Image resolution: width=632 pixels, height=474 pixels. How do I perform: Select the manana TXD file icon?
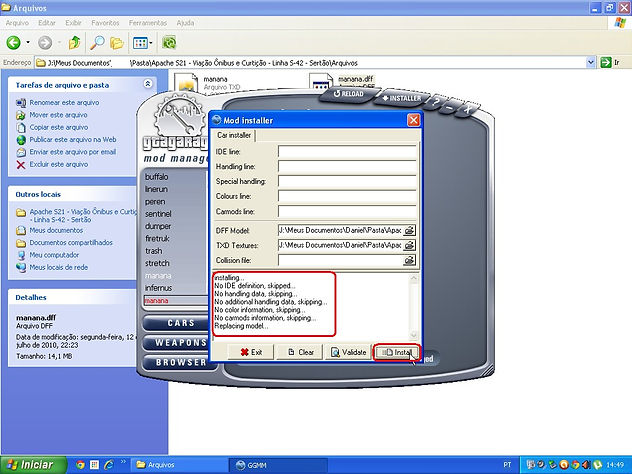tap(186, 83)
